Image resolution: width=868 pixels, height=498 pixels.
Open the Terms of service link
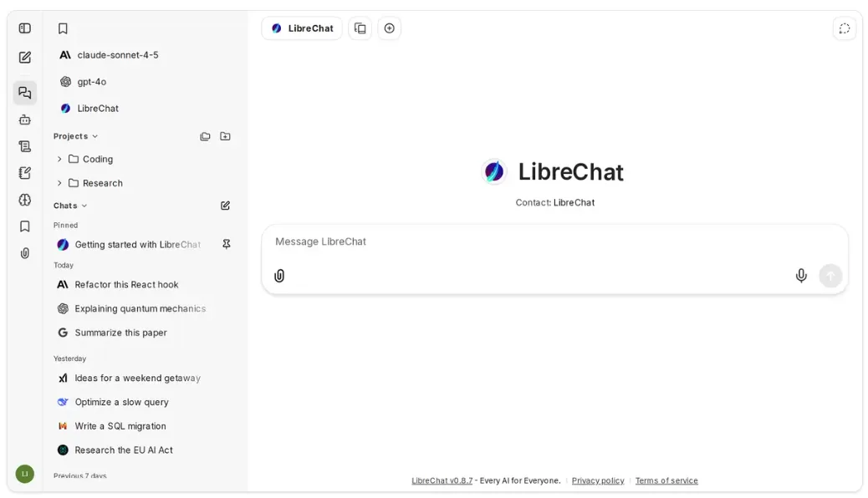click(666, 480)
